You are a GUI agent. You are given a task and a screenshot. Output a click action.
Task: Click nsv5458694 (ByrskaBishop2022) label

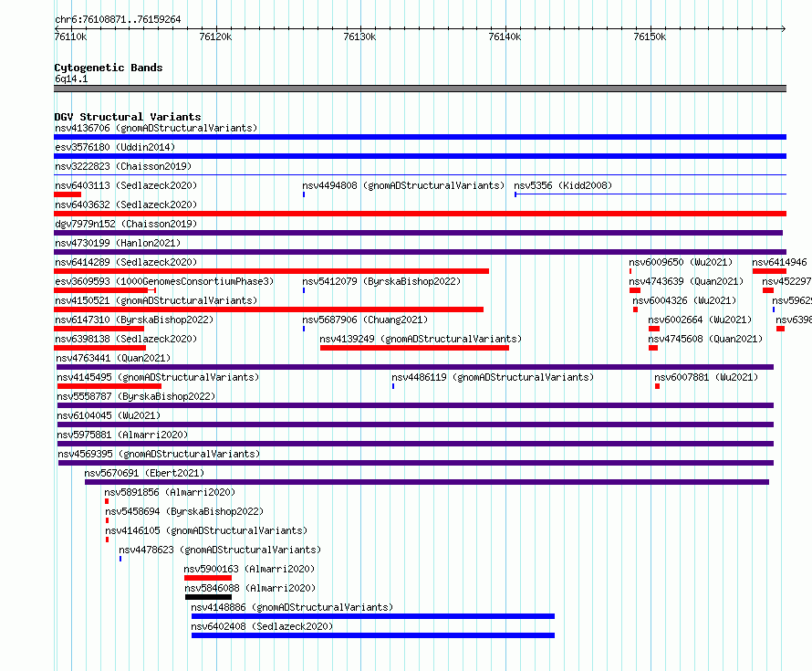[x=184, y=511]
